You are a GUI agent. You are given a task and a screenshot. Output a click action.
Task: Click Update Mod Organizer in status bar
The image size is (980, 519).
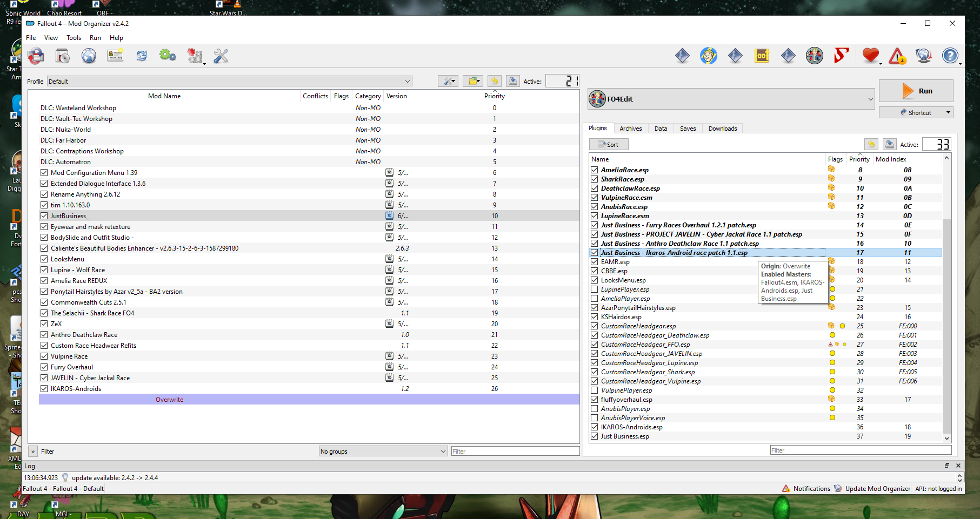click(x=878, y=488)
